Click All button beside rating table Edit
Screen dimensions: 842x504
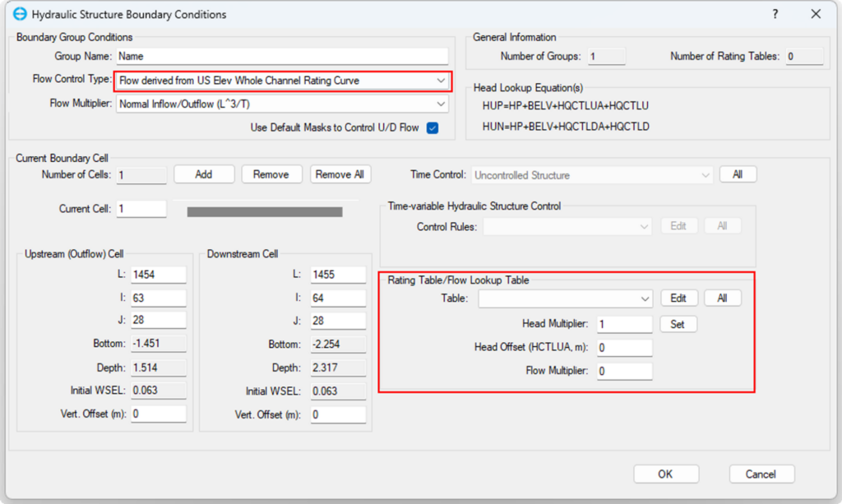[x=722, y=298]
